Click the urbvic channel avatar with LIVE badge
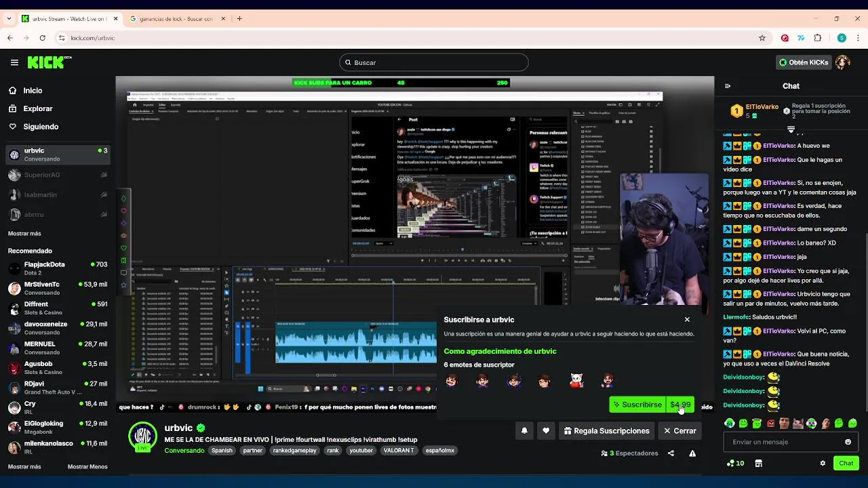This screenshot has width=868, height=488. tap(143, 437)
